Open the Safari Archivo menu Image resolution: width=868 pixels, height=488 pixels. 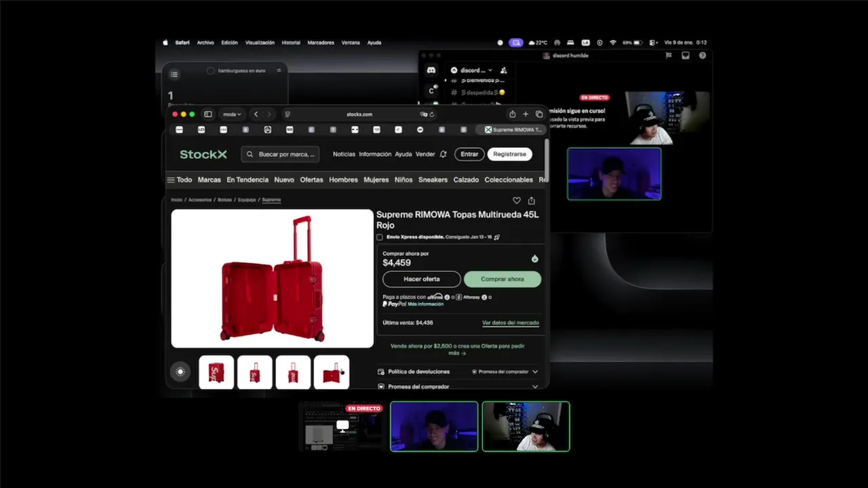(x=205, y=43)
